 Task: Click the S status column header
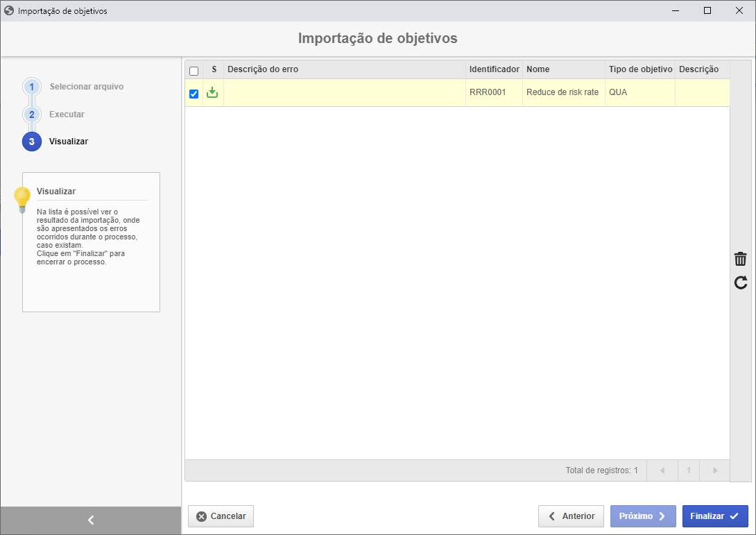coord(214,69)
